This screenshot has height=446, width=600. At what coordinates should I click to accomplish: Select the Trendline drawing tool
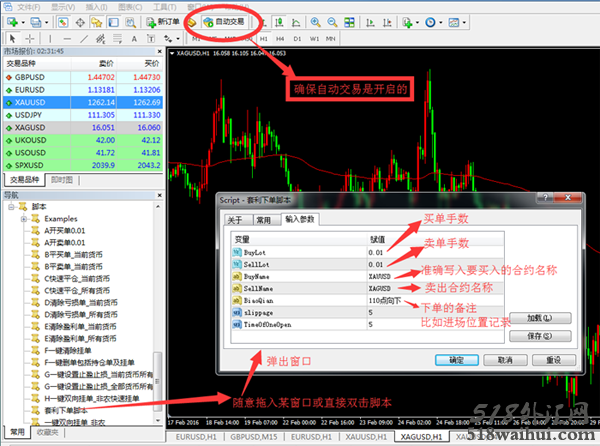pos(84,38)
